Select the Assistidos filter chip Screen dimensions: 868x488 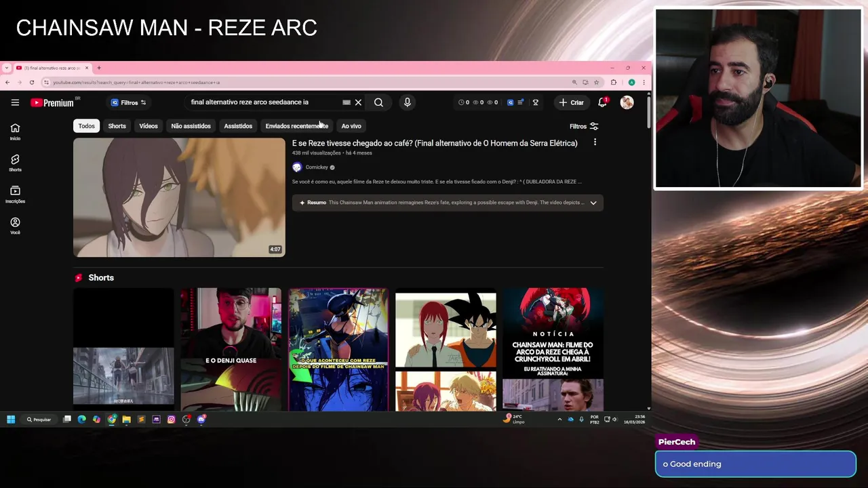point(238,126)
